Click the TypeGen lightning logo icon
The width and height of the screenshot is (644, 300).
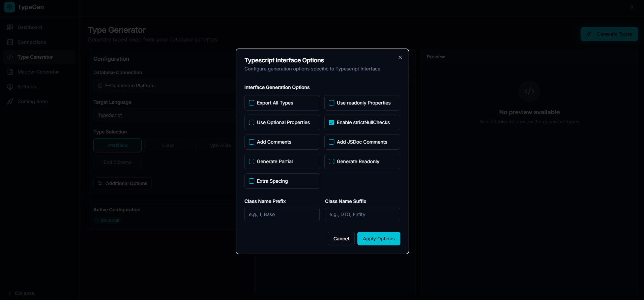[x=9, y=7]
